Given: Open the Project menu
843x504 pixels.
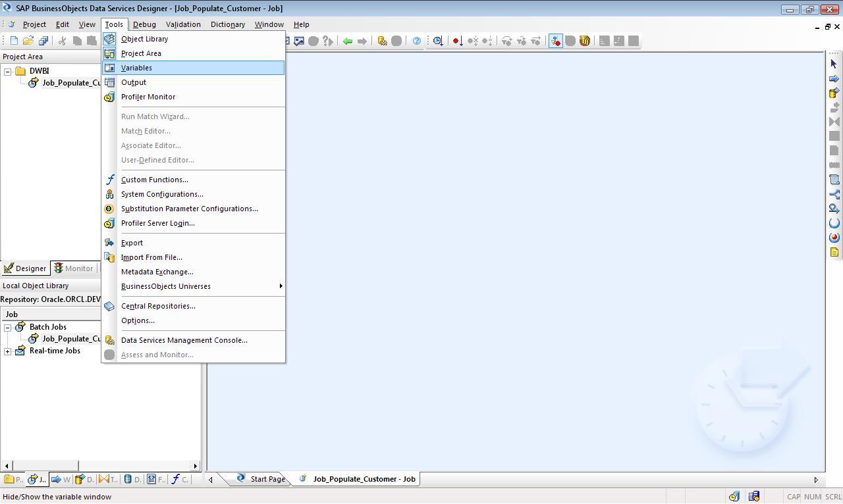Looking at the screenshot, I should click(34, 24).
